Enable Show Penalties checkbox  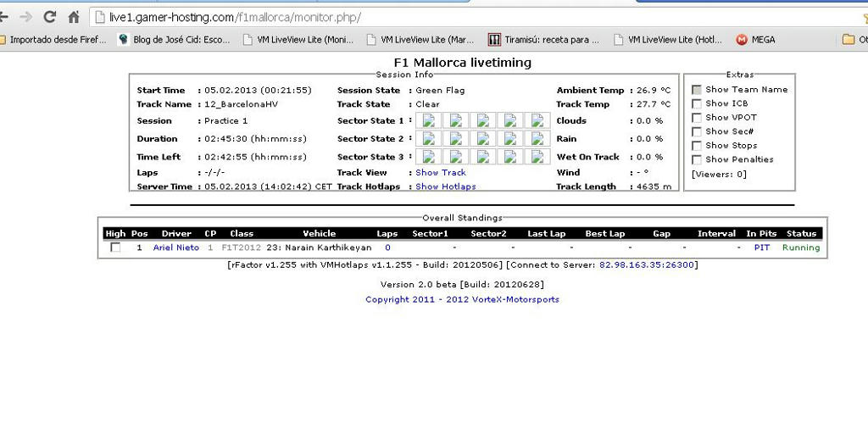tap(697, 159)
